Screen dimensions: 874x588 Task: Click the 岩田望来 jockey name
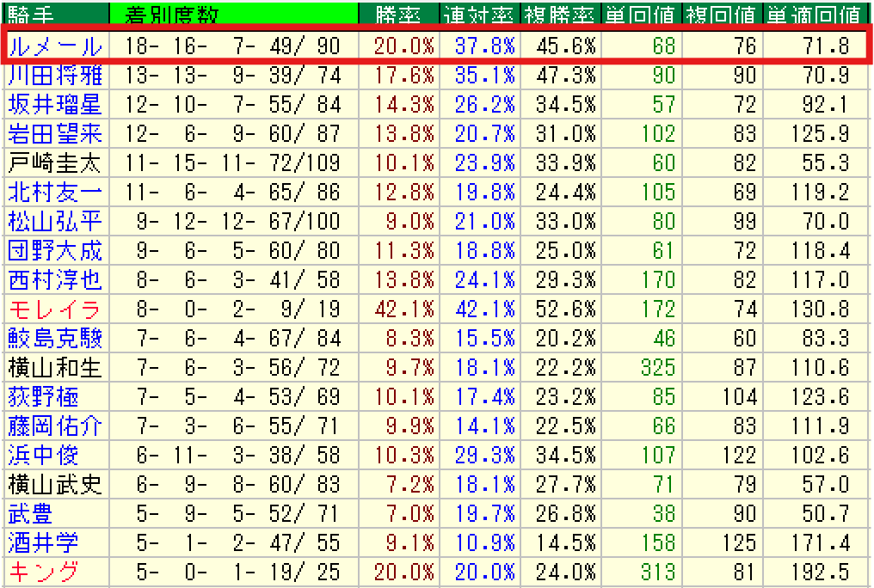pyautogui.click(x=55, y=134)
